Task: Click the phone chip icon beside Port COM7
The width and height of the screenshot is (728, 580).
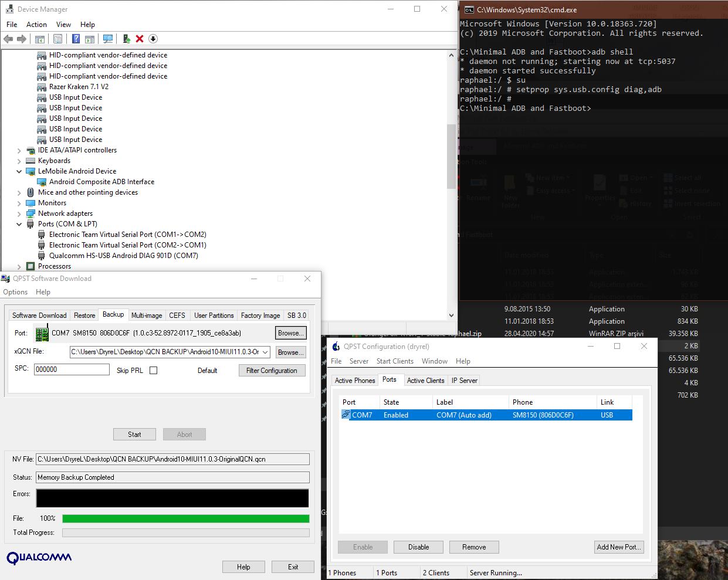Action: (x=42, y=334)
